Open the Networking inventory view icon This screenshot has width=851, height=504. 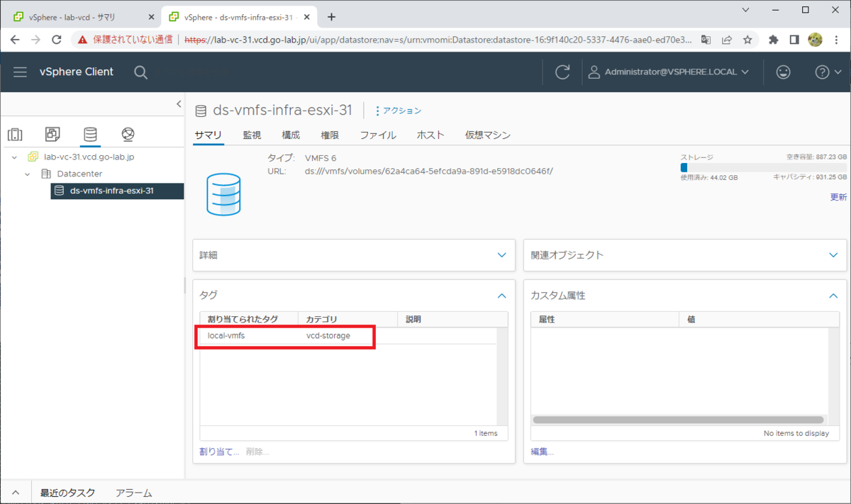pyautogui.click(x=128, y=134)
